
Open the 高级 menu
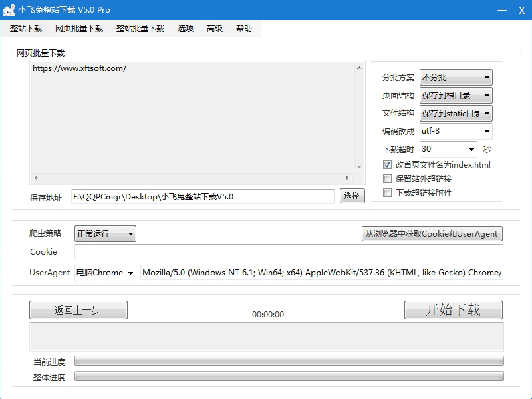coord(214,29)
